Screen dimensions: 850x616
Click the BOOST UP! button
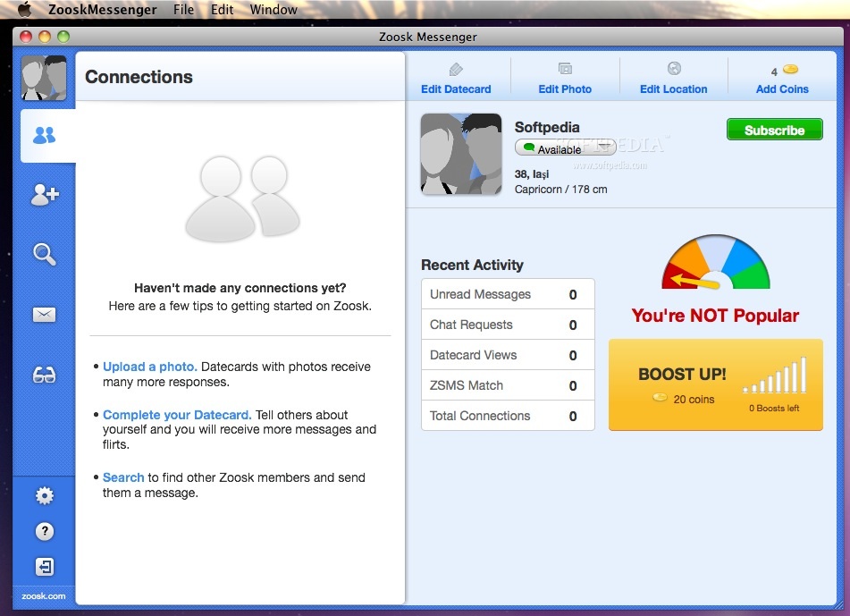[x=716, y=385]
